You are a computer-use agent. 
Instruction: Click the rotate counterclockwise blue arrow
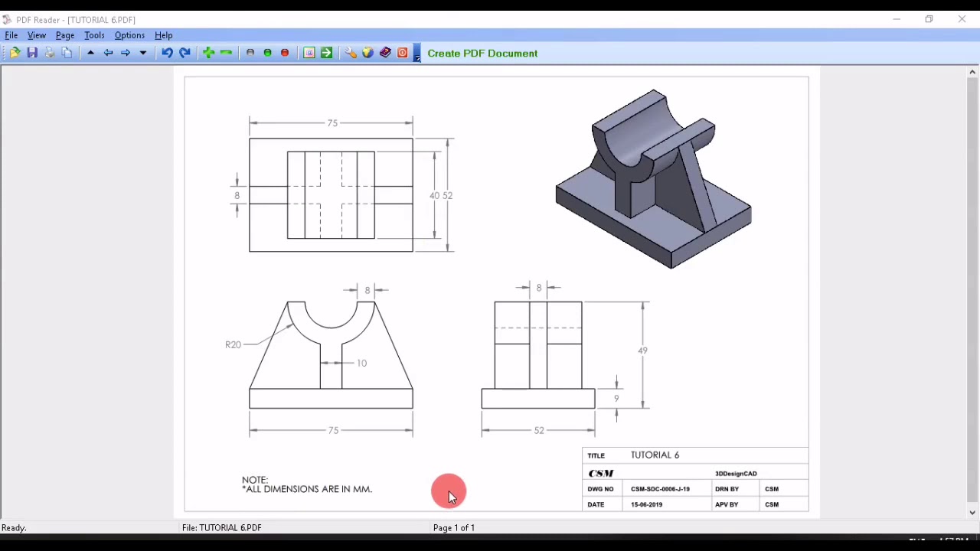click(x=167, y=53)
